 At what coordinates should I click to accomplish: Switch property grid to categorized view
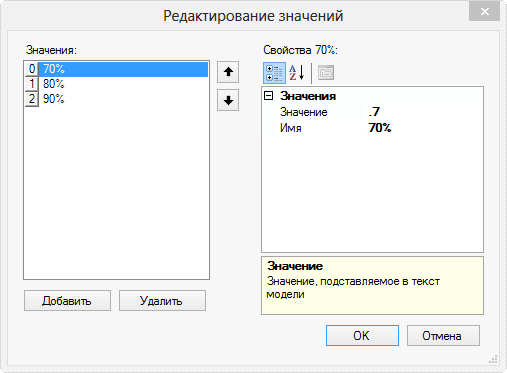coord(274,73)
